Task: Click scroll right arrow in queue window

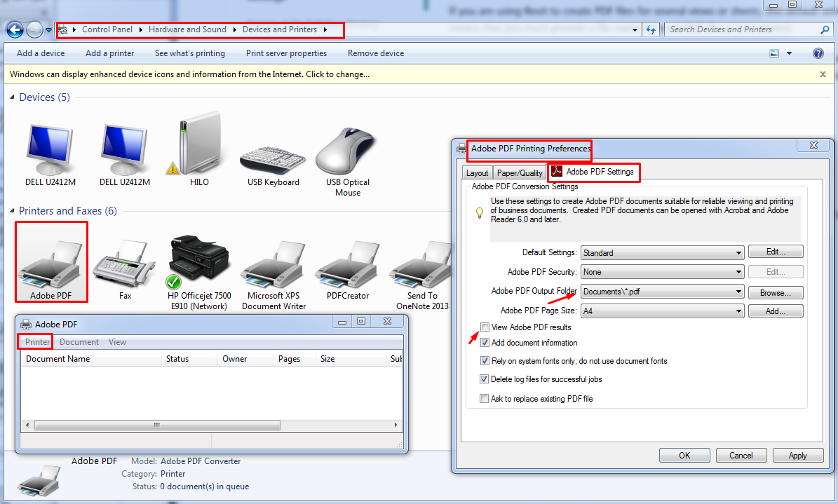Action: point(396,425)
